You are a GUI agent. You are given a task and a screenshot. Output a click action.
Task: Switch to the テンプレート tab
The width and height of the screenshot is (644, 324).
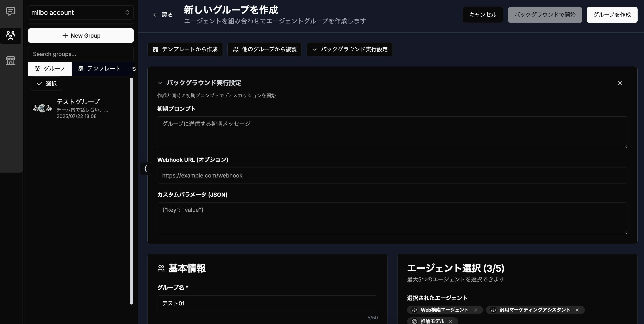[x=99, y=69]
